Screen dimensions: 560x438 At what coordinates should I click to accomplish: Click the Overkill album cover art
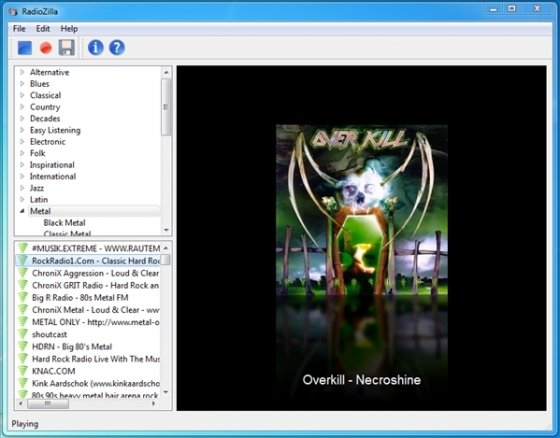pyautogui.click(x=361, y=211)
